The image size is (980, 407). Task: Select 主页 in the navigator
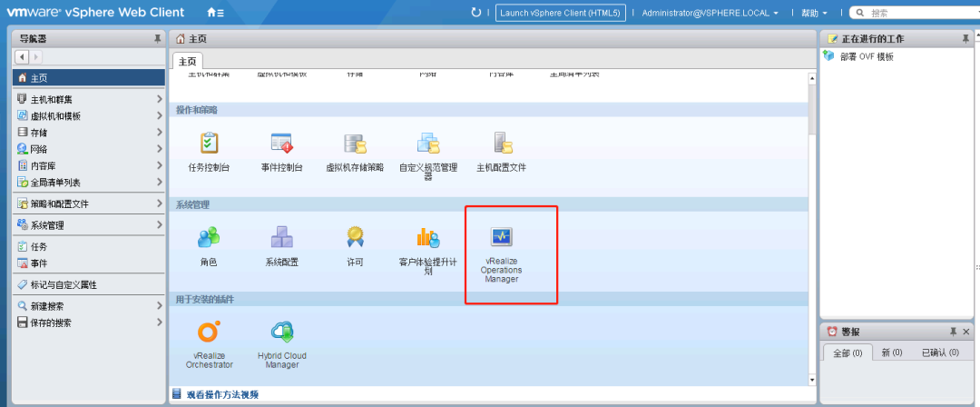coord(88,77)
